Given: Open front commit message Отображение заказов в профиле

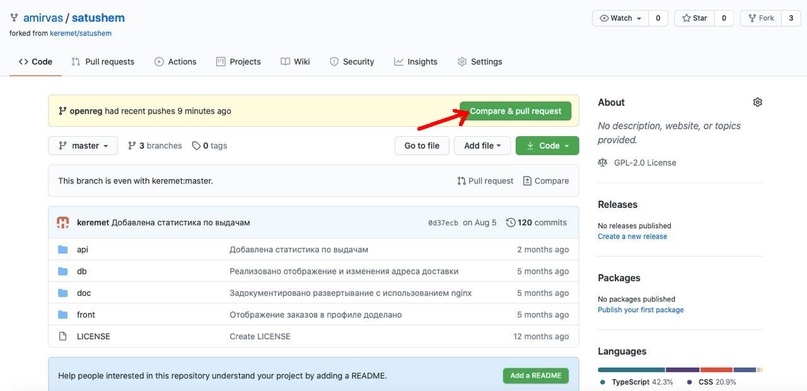Looking at the screenshot, I should pyautogui.click(x=315, y=314).
